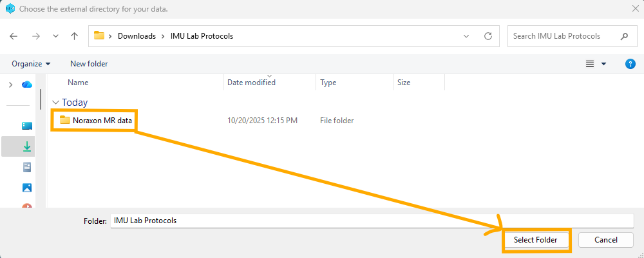
Task: Select OneDrive cloud icon in sidebar
Action: 27,84
